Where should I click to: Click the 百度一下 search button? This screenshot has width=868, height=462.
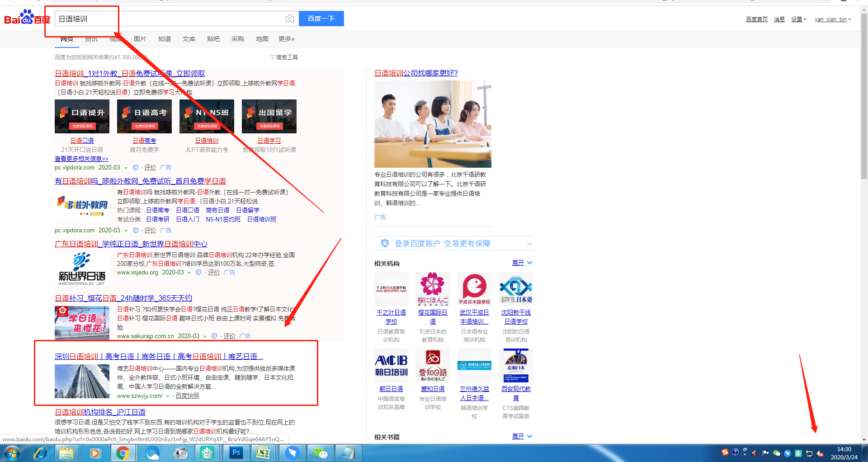321,19
